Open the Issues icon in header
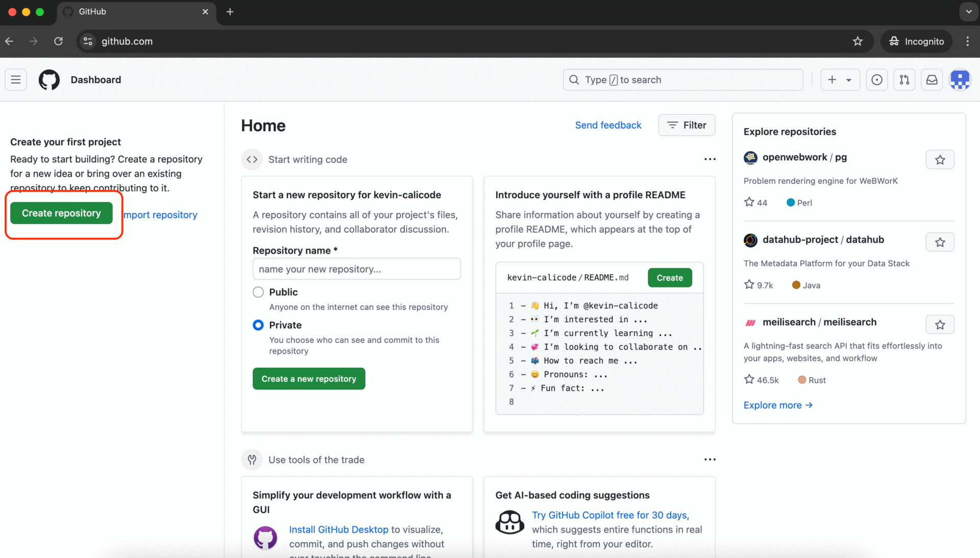This screenshot has width=980, height=558. pyautogui.click(x=877, y=80)
